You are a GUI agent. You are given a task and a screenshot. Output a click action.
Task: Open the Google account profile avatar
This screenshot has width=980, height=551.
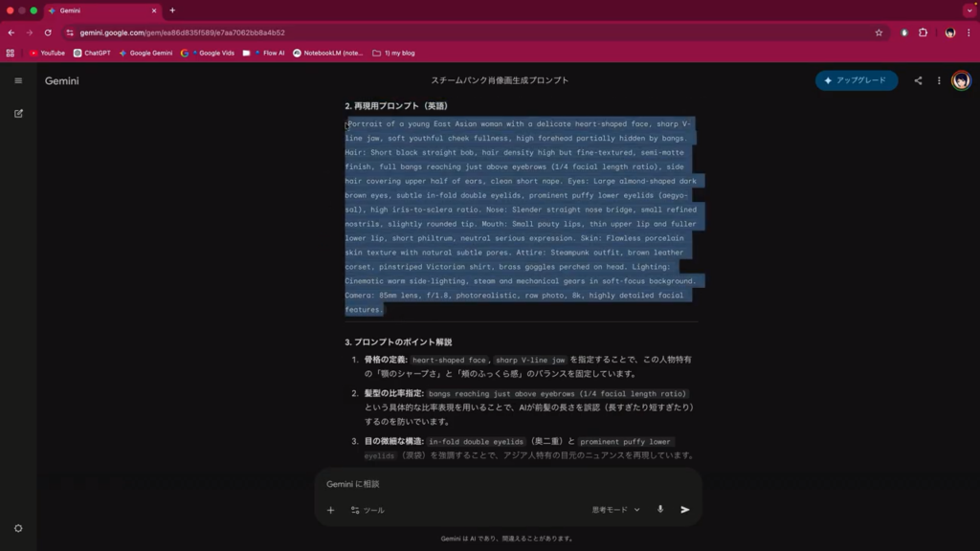coord(961,80)
